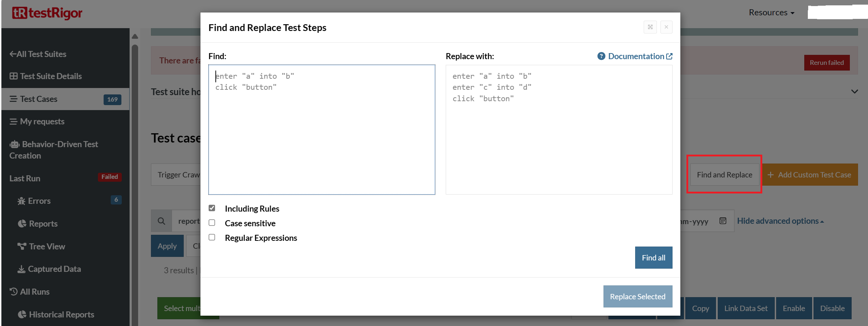Open the Documentation link

(636, 56)
